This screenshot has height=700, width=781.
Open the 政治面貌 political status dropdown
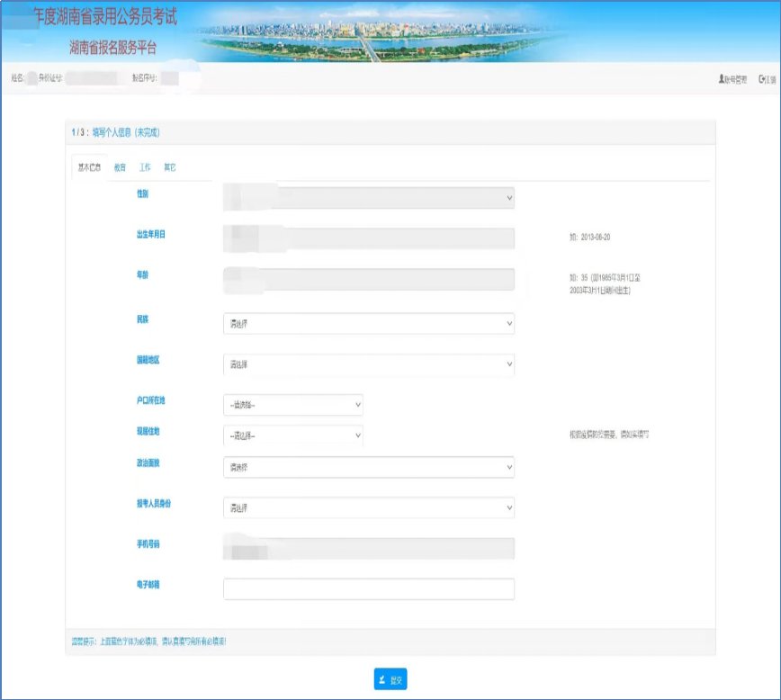click(x=368, y=467)
